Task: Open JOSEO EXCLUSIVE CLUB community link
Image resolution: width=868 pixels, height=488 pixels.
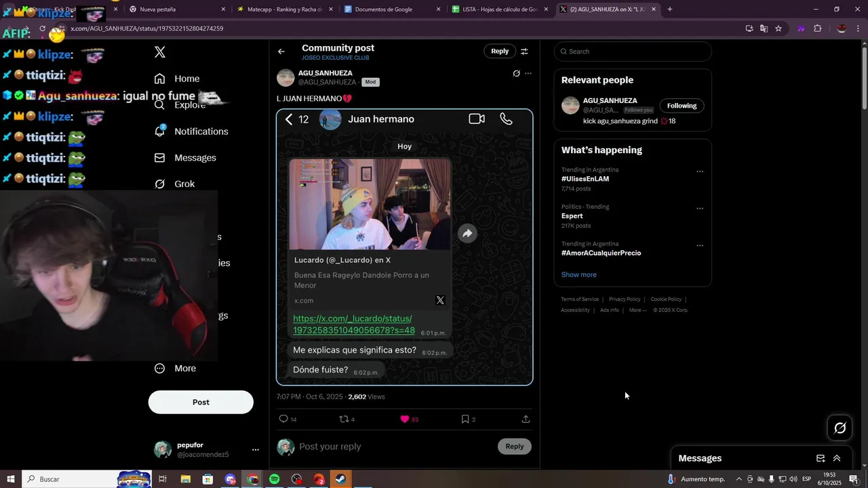Action: pyautogui.click(x=336, y=58)
